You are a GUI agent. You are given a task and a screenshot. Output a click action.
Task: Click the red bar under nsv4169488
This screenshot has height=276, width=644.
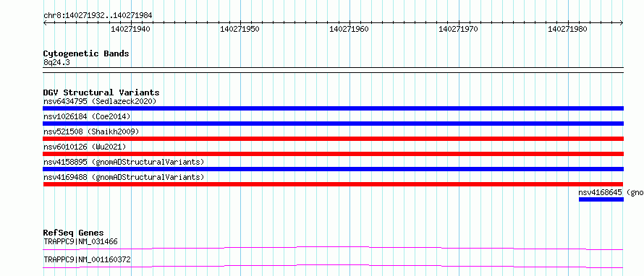pos(333,184)
